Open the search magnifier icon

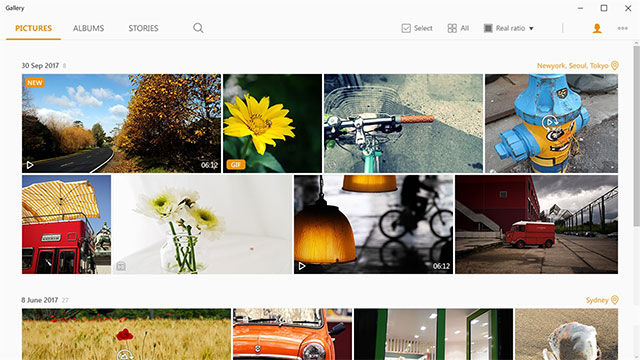pos(198,28)
